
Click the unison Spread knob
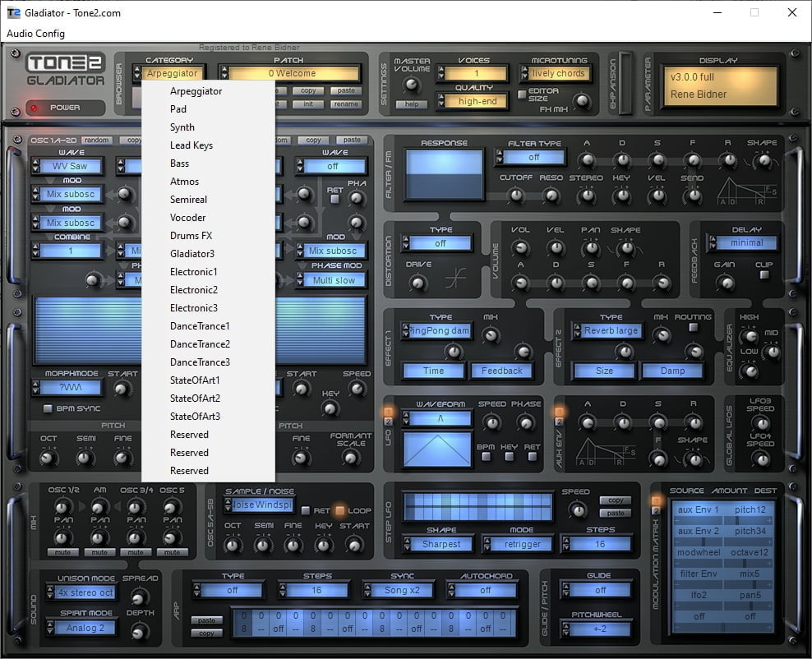140,596
